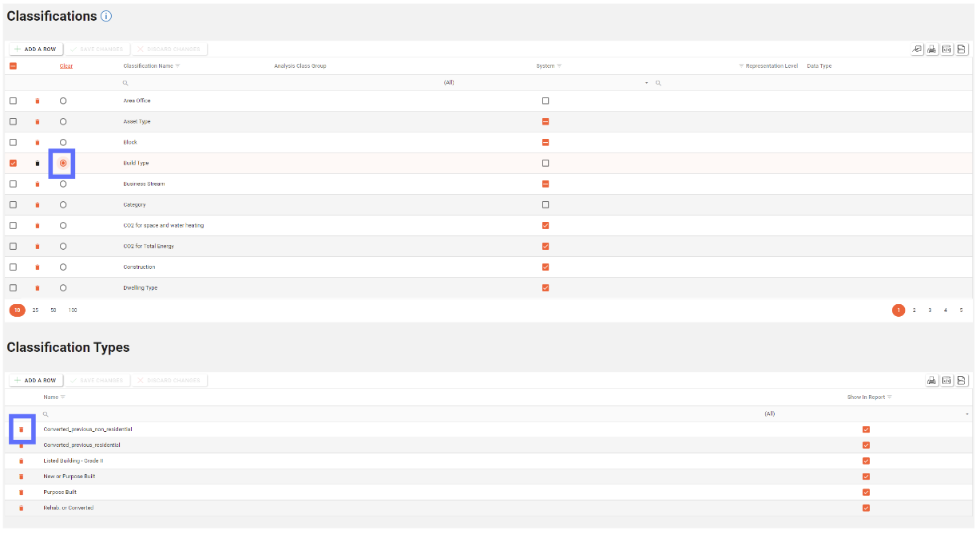Click the print icon in the Classifications toolbar

932,49
